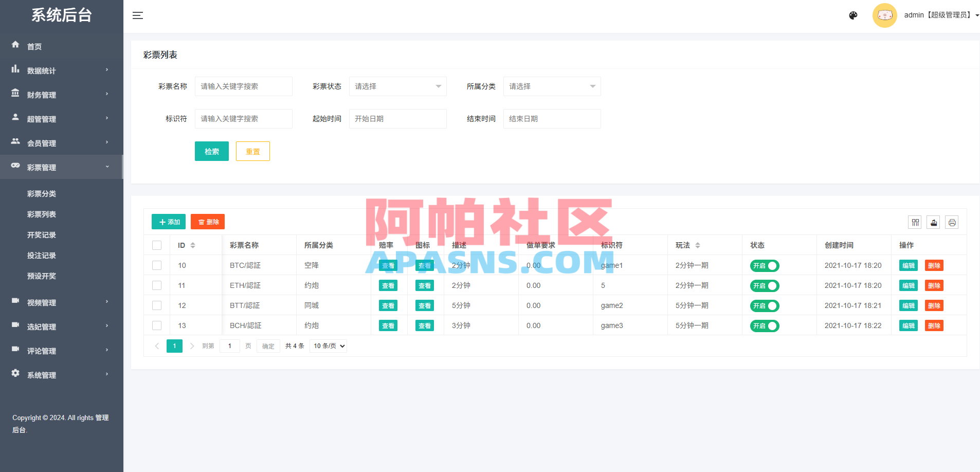Open the table column filter icon
The height and width of the screenshot is (472, 980).
click(915, 222)
